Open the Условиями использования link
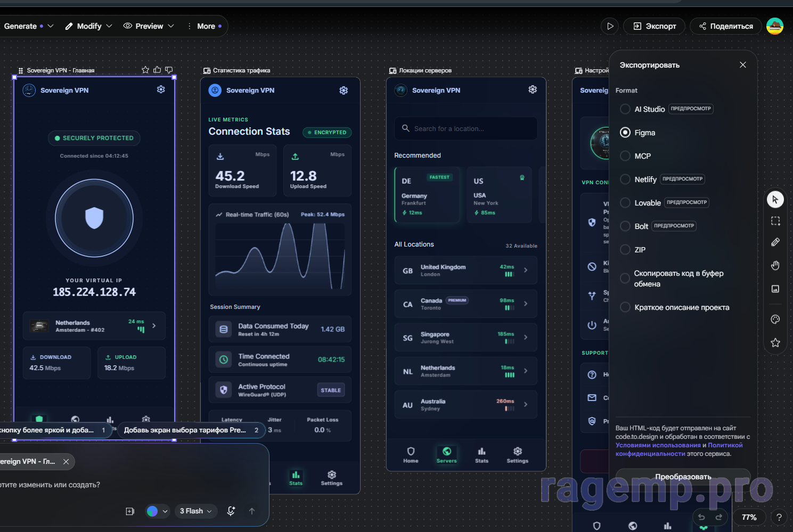The image size is (793, 532). [658, 445]
